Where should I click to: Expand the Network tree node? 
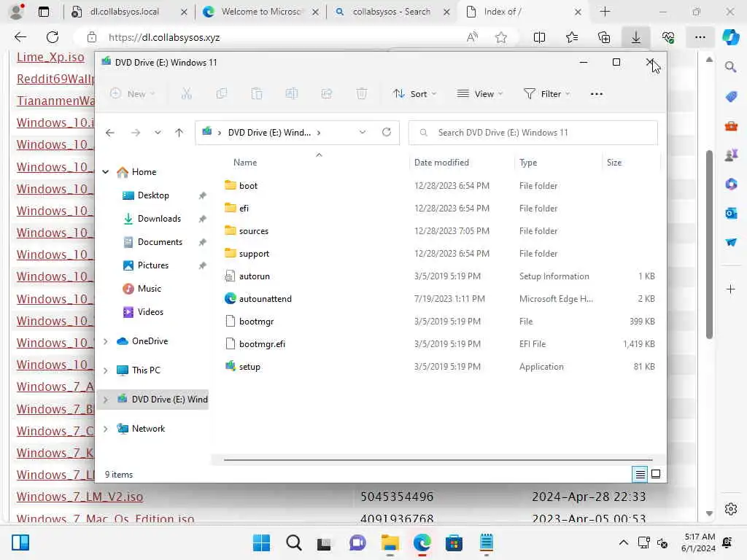point(106,429)
